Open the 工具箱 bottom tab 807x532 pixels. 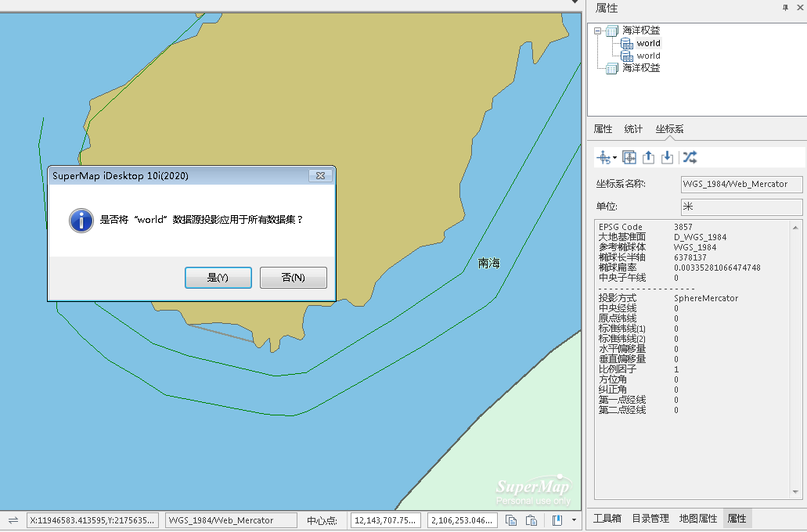(x=607, y=519)
